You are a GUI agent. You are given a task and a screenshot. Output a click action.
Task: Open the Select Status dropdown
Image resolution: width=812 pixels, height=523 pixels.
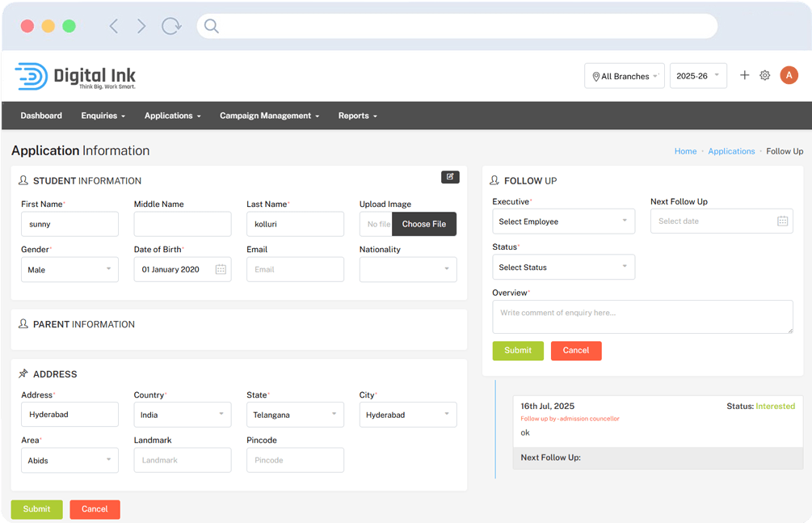[x=563, y=268]
